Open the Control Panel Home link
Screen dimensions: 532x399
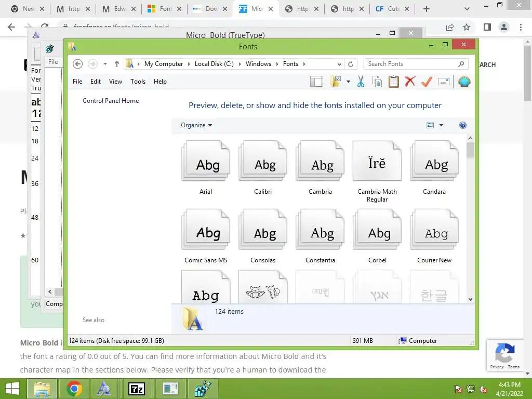[111, 101]
